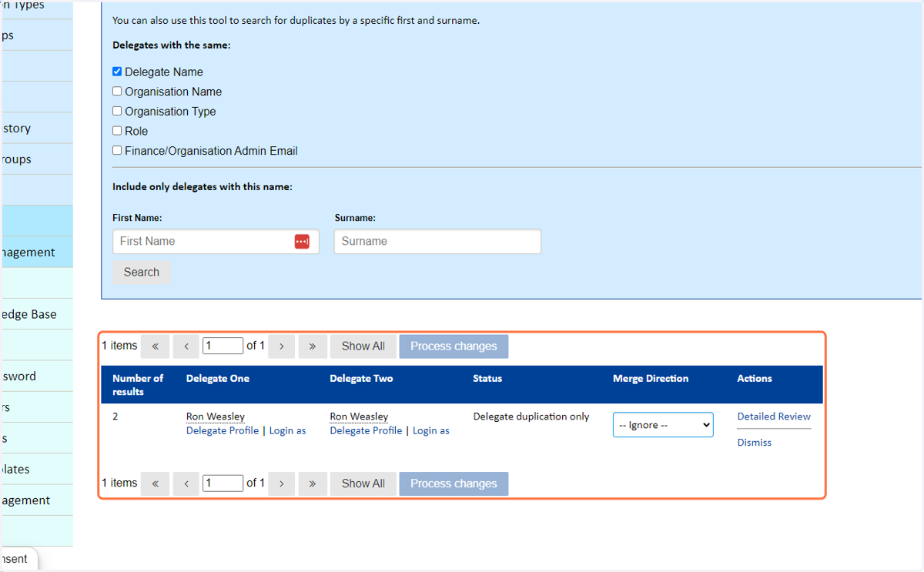Click the bottom Show All button
The image size is (924, 572).
363,483
